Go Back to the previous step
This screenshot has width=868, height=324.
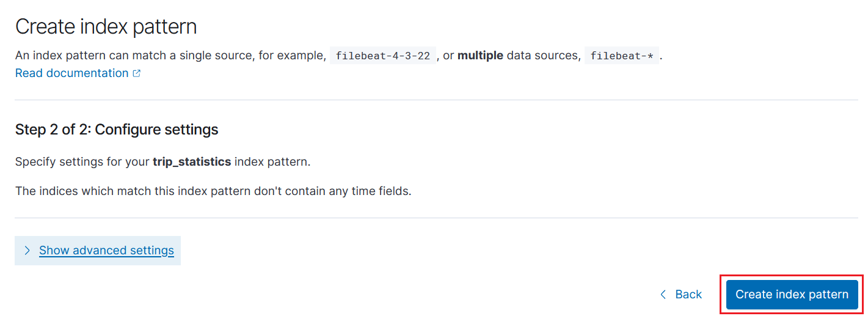688,295
